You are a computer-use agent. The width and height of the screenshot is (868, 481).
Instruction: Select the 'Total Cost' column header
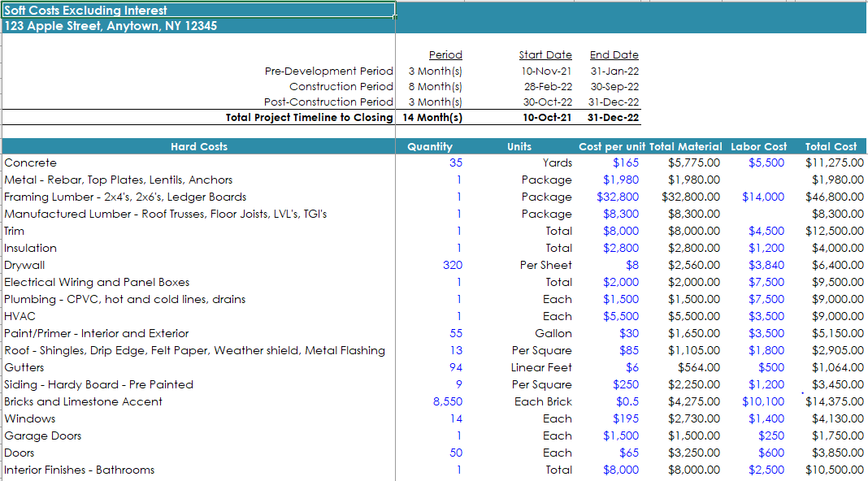point(830,146)
